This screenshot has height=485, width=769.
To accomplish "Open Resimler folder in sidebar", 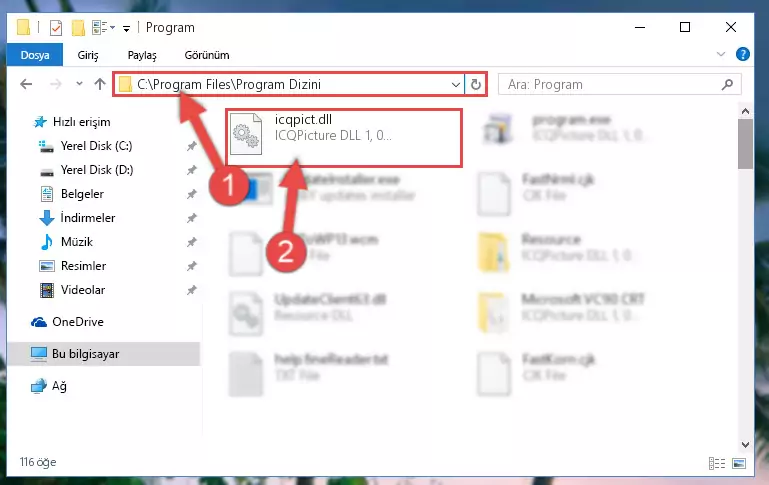I will pyautogui.click(x=73, y=266).
